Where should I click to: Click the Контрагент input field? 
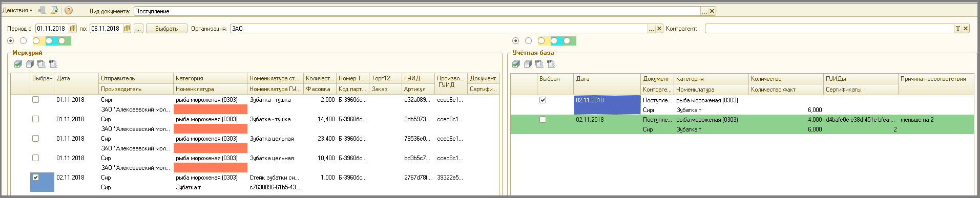pos(829,29)
